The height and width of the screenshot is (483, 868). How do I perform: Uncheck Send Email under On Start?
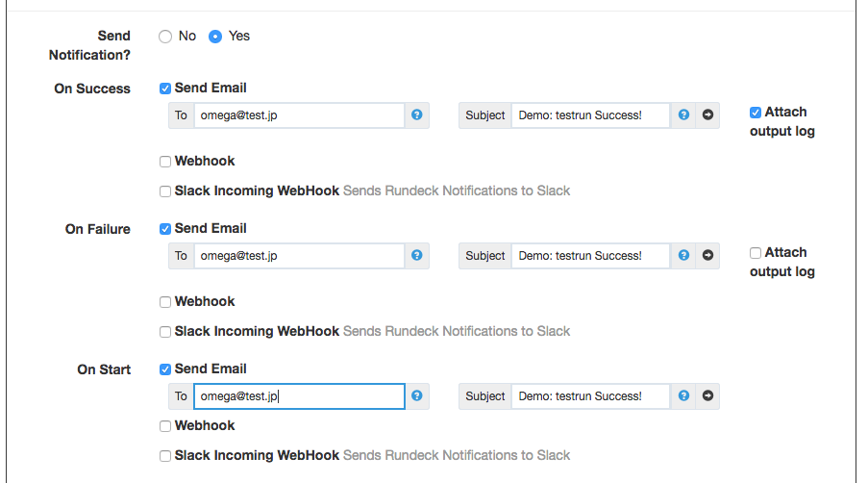tap(165, 369)
